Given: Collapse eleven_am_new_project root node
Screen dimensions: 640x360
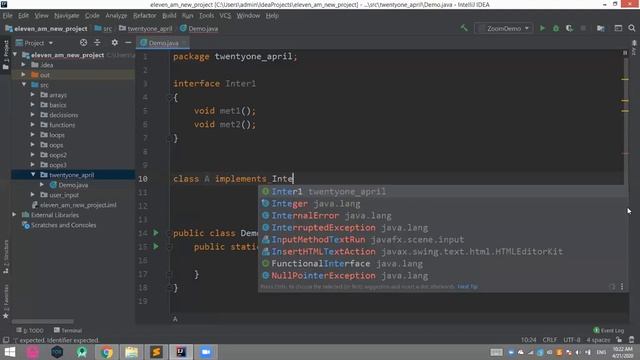Looking at the screenshot, I should 15,54.
